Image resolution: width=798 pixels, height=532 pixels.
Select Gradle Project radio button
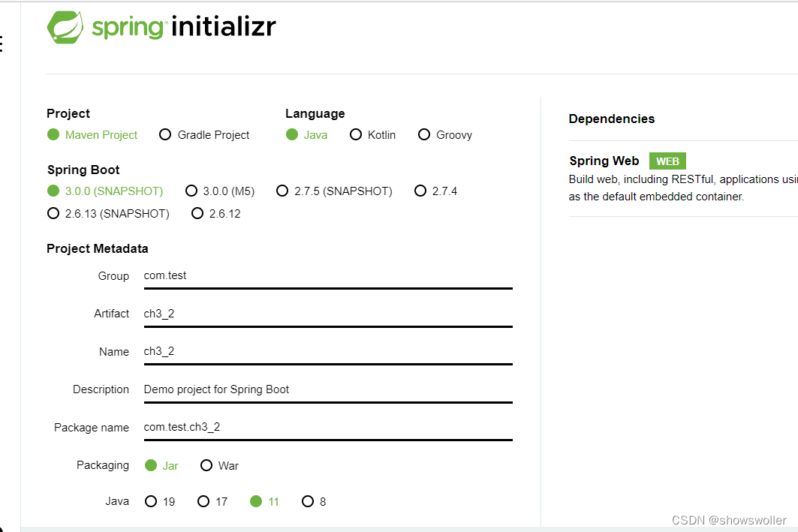point(166,135)
